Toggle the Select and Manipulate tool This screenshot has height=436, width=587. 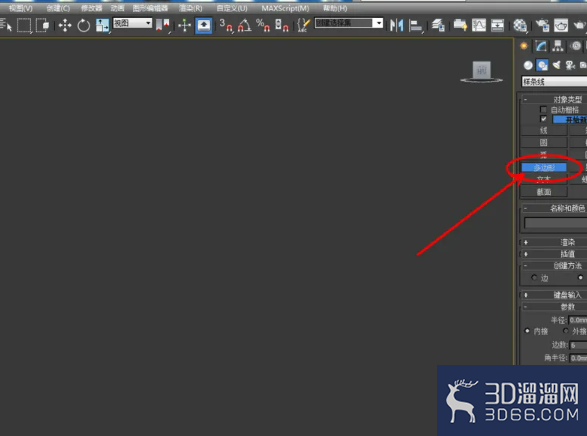[185, 25]
